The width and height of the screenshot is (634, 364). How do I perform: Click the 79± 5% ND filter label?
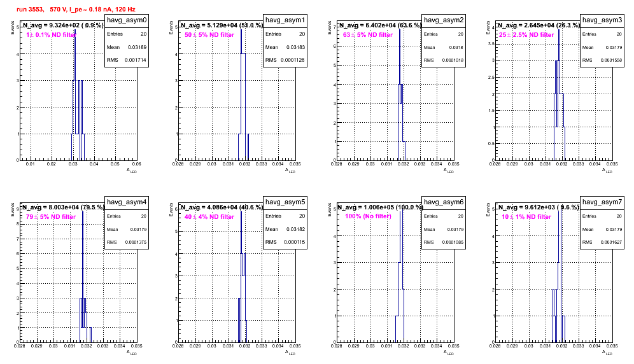pos(51,217)
